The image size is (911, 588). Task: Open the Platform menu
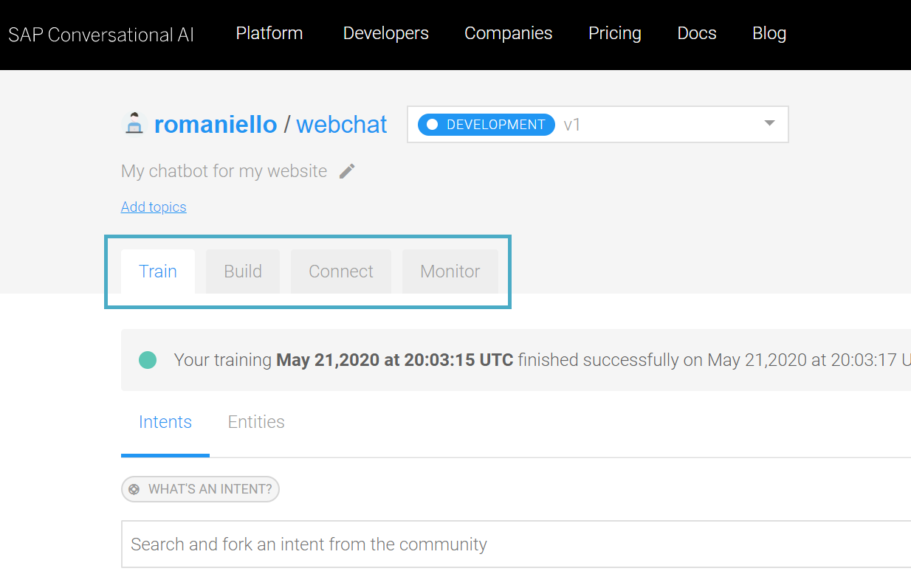(269, 33)
